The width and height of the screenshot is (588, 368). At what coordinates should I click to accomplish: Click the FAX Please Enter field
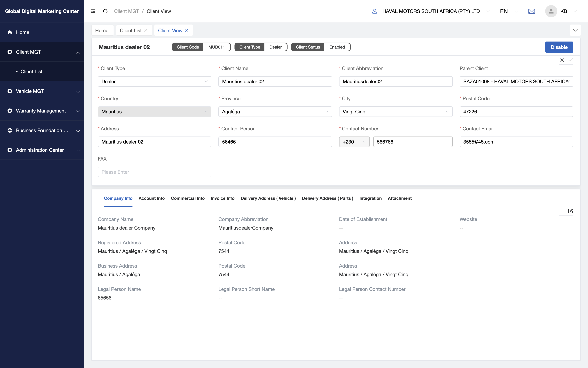coord(155,172)
